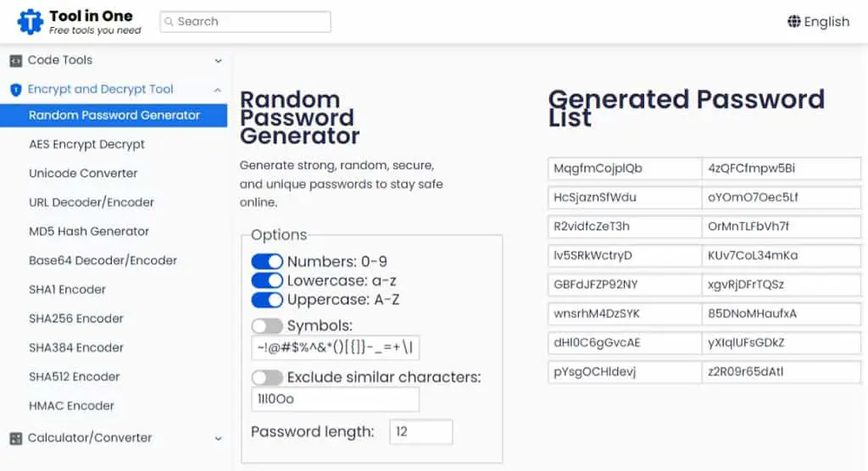Click the search magnifier icon
This screenshot has height=471, width=868.
(x=169, y=21)
